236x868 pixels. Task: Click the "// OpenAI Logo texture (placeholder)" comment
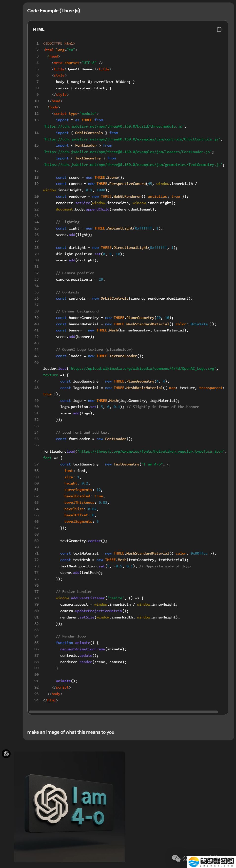pos(94,349)
